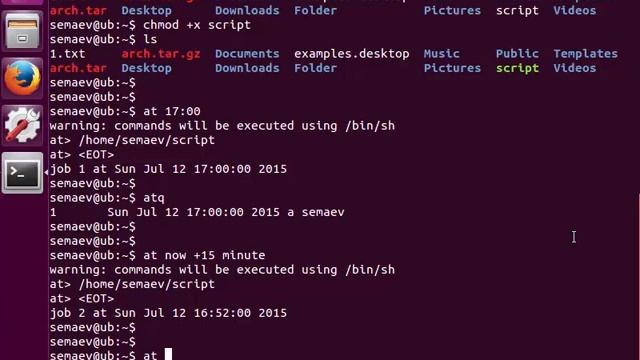This screenshot has width=640, height=360.
Task: Click the green script filename
Action: [517, 68]
